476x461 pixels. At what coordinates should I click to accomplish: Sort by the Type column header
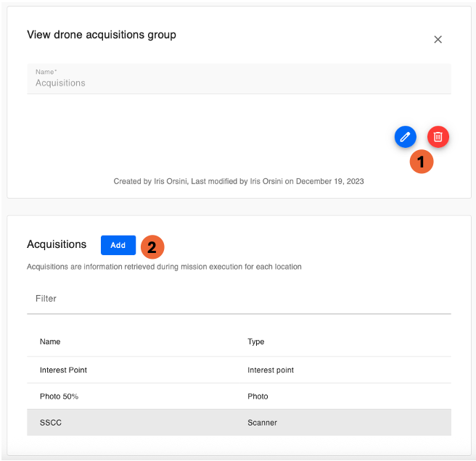click(x=256, y=341)
